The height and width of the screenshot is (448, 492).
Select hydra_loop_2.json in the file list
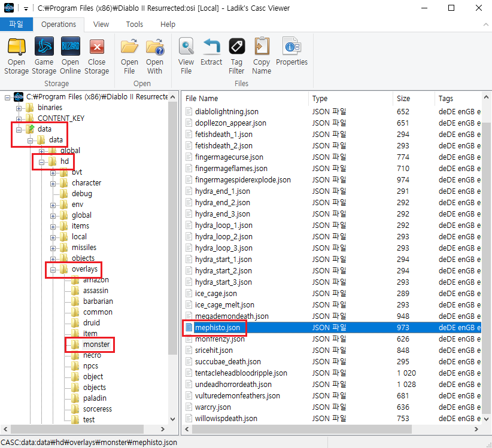224,237
